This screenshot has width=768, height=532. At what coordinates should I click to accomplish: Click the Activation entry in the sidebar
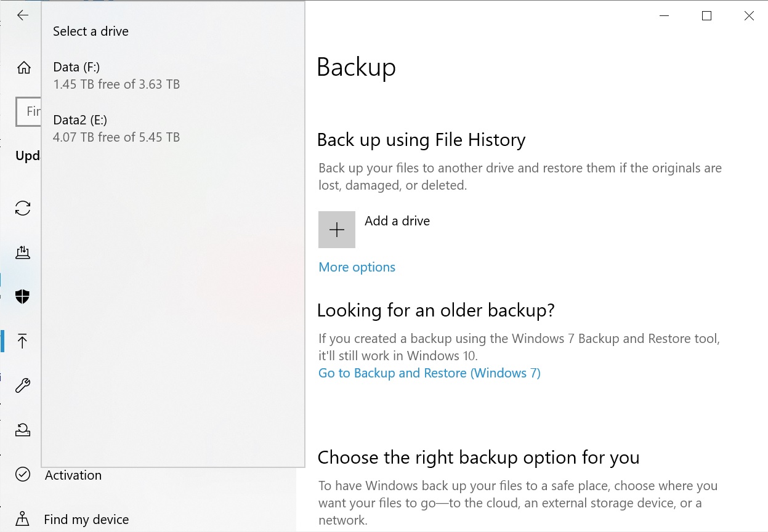click(73, 475)
